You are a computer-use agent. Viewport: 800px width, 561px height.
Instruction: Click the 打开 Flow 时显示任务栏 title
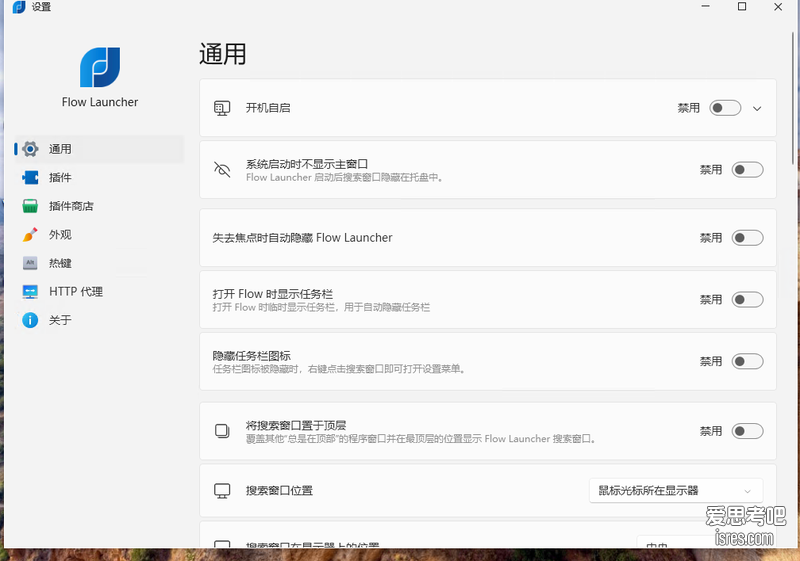(x=272, y=294)
